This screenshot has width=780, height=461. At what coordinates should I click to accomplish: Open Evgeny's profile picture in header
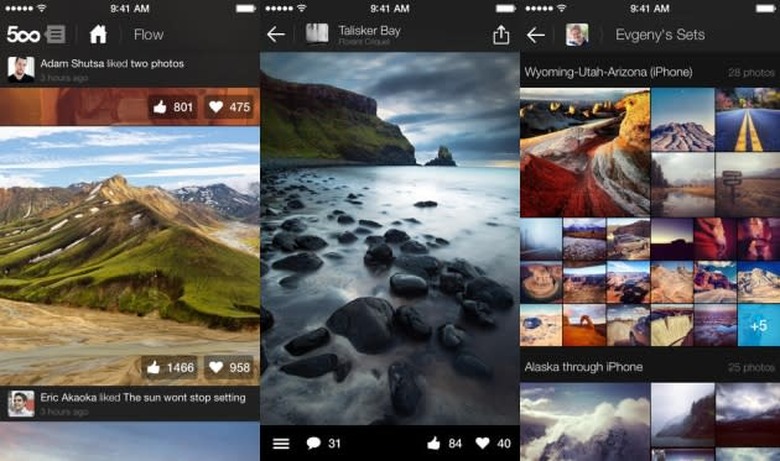click(576, 35)
